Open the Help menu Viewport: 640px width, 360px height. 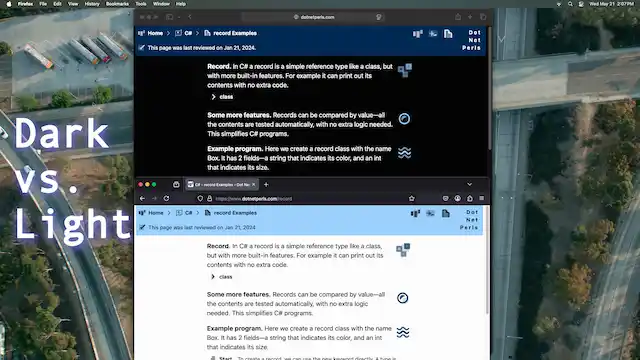point(181,4)
